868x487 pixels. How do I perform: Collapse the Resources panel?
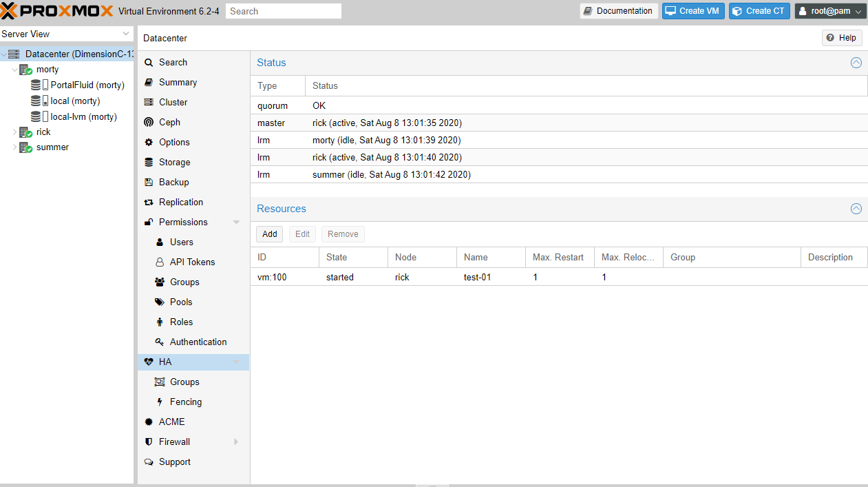856,209
